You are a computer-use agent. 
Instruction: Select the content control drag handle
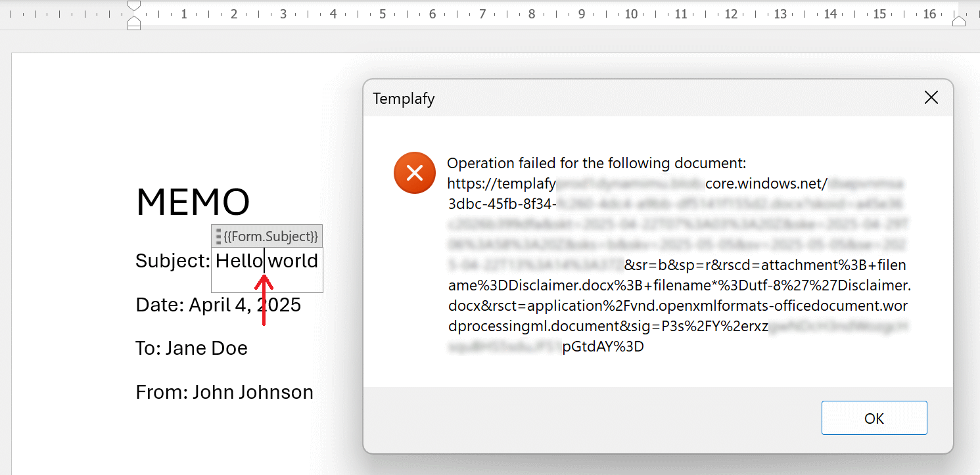(218, 236)
